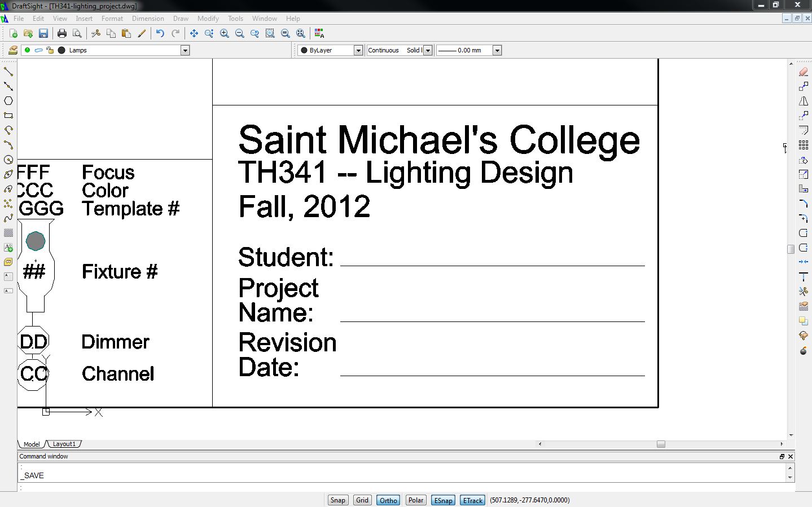The width and height of the screenshot is (812, 507).
Task: Toggle Ortho mode off
Action: tap(388, 500)
